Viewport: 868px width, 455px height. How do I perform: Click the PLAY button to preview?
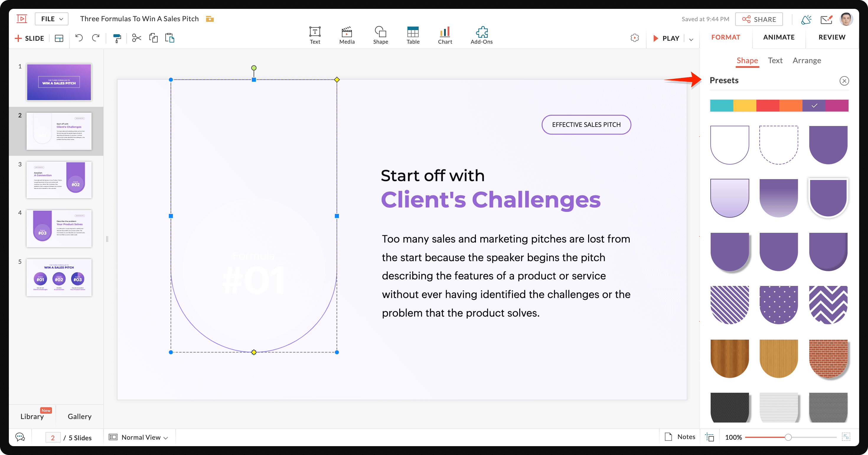click(667, 37)
